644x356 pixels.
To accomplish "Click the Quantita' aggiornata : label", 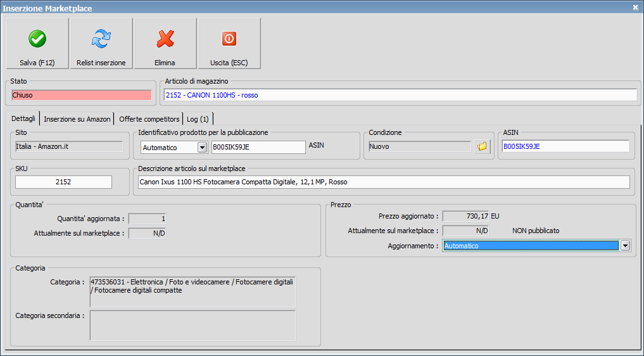I will 91,219.
